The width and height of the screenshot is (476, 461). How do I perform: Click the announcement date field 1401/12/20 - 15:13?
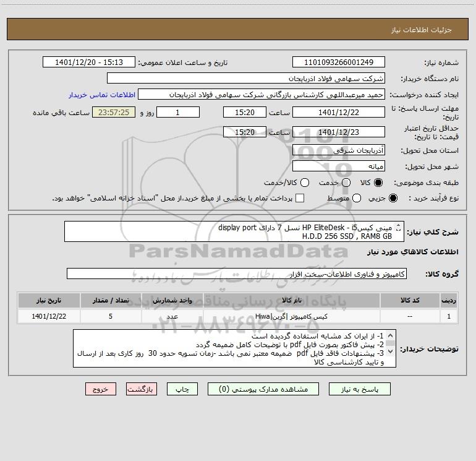pos(89,62)
